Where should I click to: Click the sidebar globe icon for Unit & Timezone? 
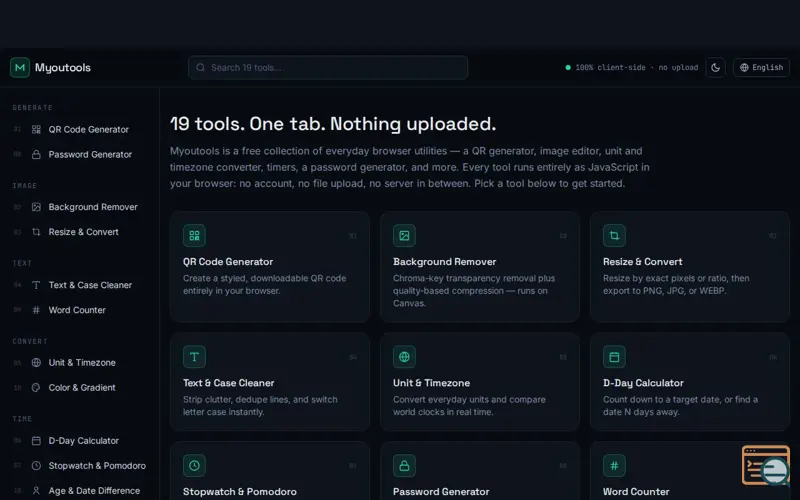tap(36, 363)
